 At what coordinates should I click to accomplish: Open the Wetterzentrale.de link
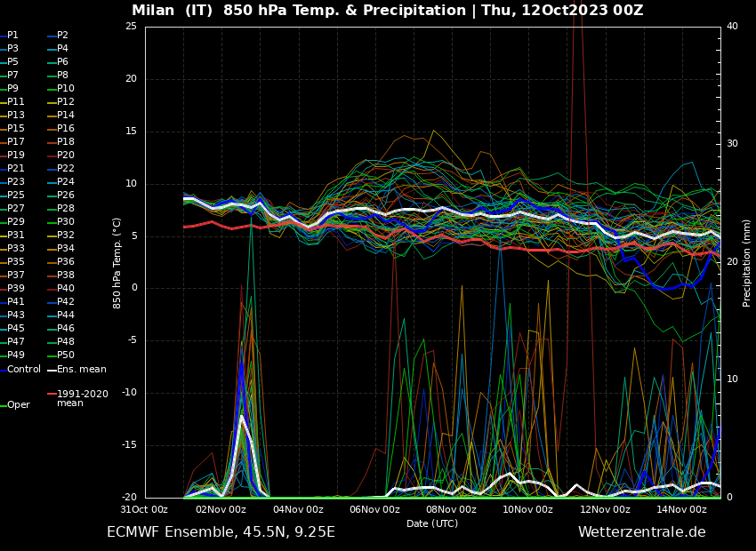pos(641,532)
